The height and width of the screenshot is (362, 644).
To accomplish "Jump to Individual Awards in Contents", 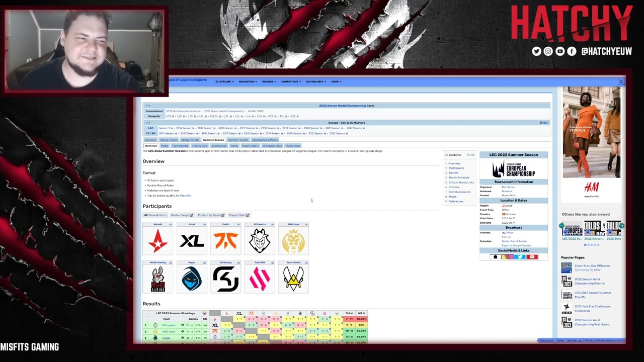I will point(460,192).
